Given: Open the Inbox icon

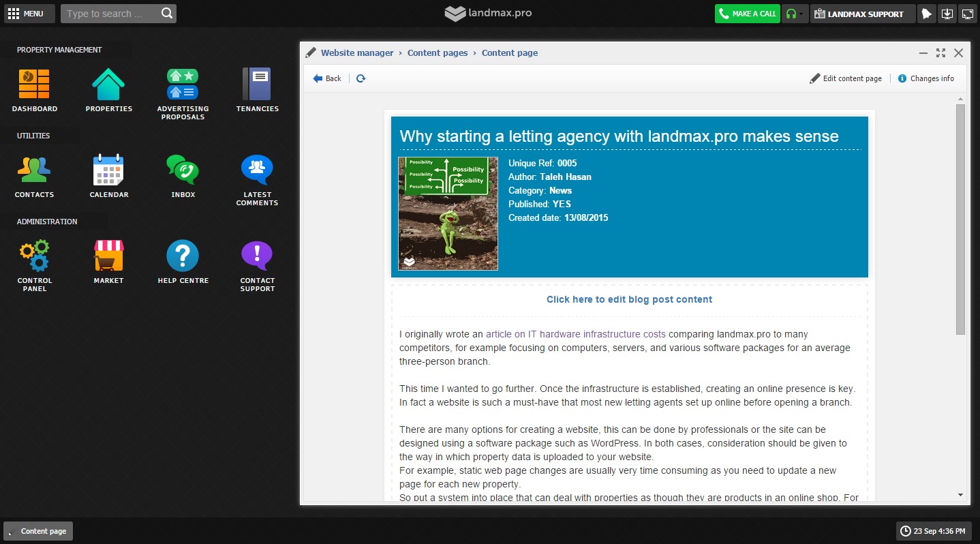Looking at the screenshot, I should tap(183, 170).
